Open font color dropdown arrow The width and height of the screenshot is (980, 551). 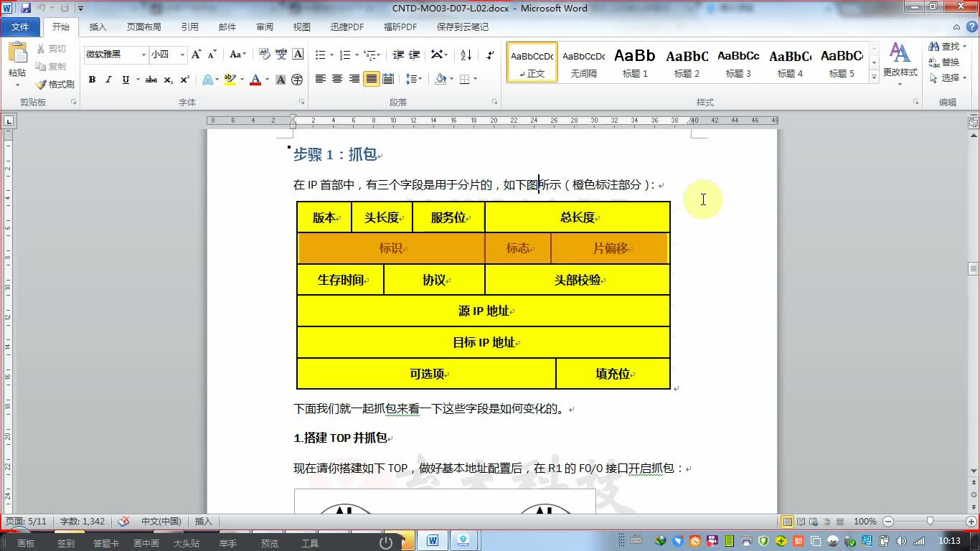267,80
